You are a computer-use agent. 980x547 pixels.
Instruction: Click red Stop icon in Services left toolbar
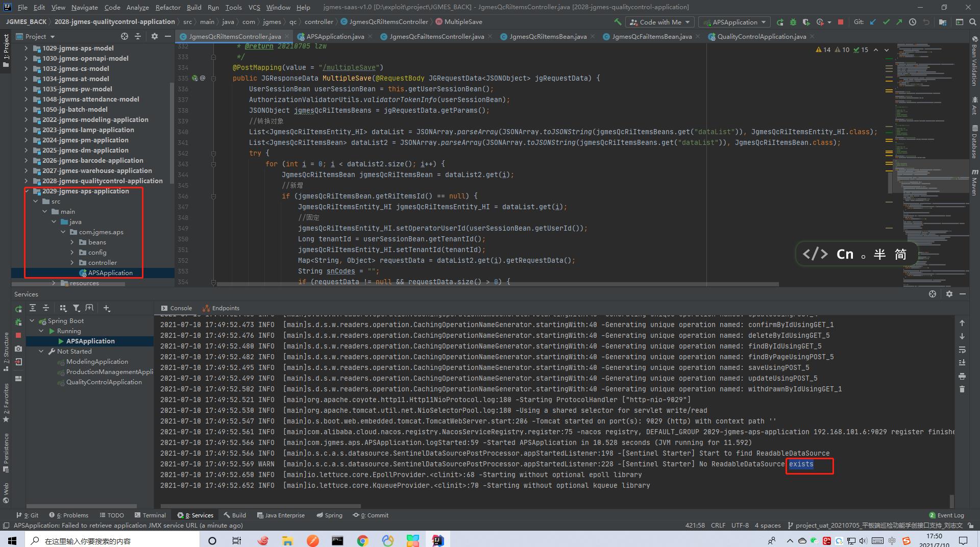(18, 335)
